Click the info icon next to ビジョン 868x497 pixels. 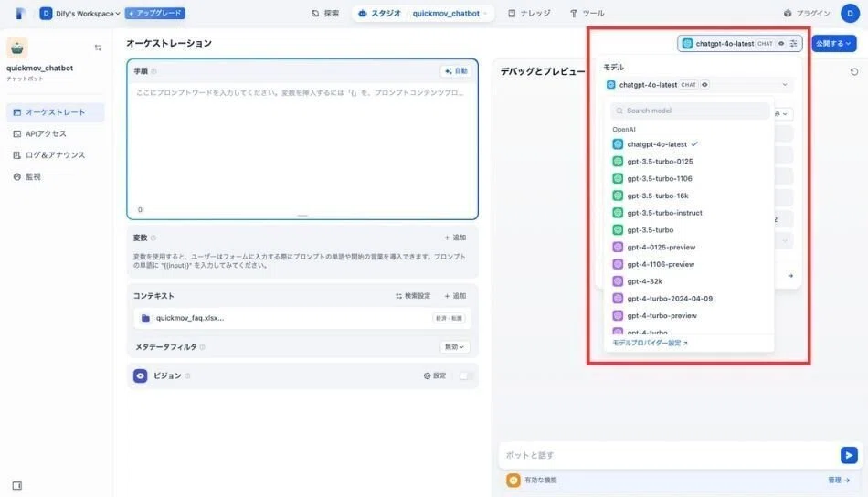187,375
